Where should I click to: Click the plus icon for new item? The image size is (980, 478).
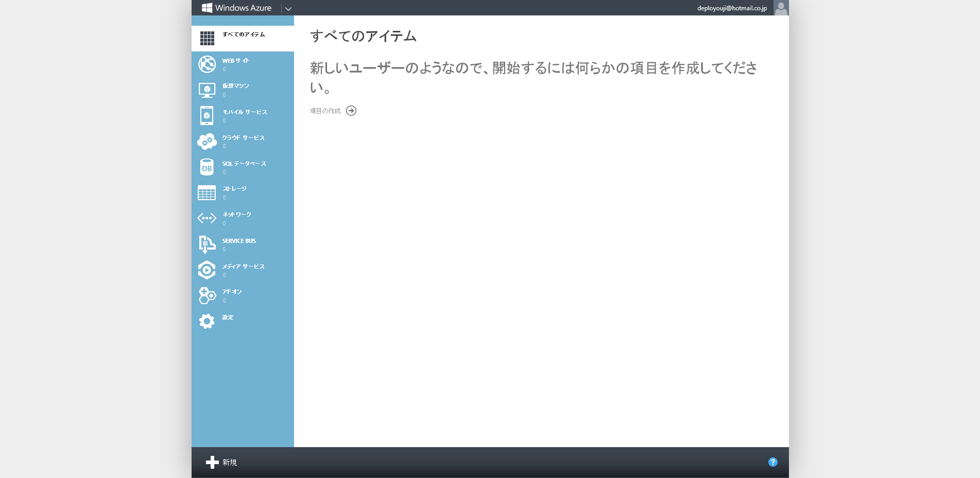[x=212, y=463]
